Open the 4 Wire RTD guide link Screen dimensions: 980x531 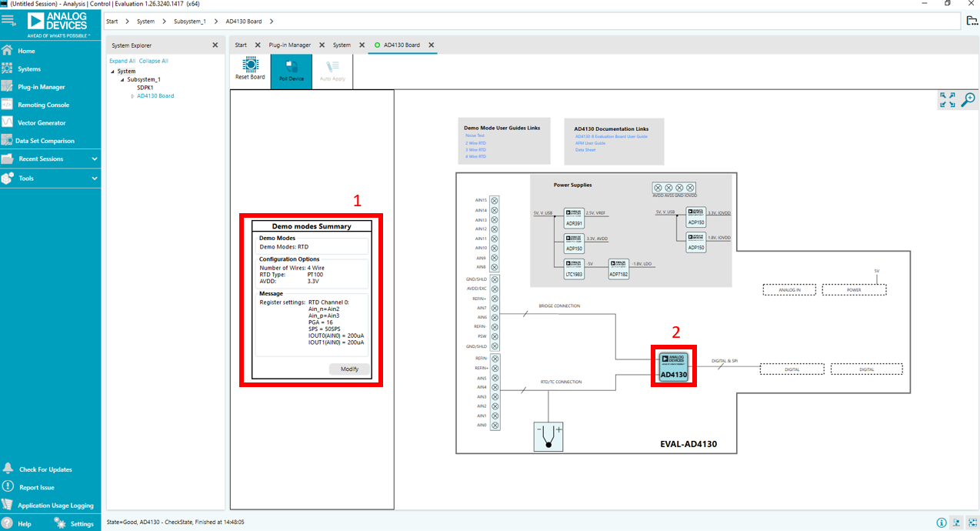(475, 156)
